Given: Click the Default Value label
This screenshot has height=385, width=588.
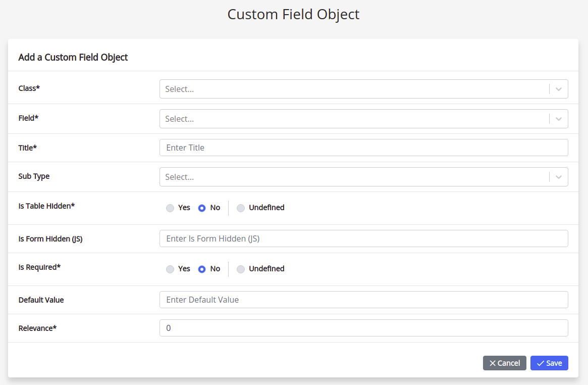Looking at the screenshot, I should (x=41, y=300).
